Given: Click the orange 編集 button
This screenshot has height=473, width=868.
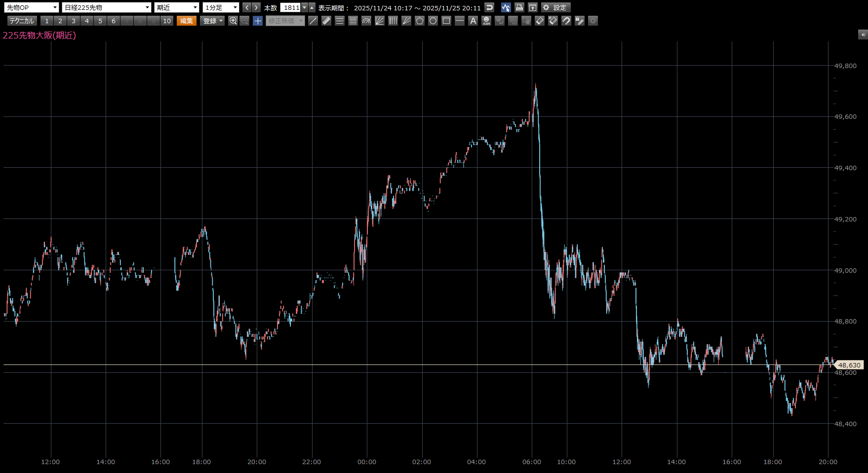Looking at the screenshot, I should coord(187,21).
